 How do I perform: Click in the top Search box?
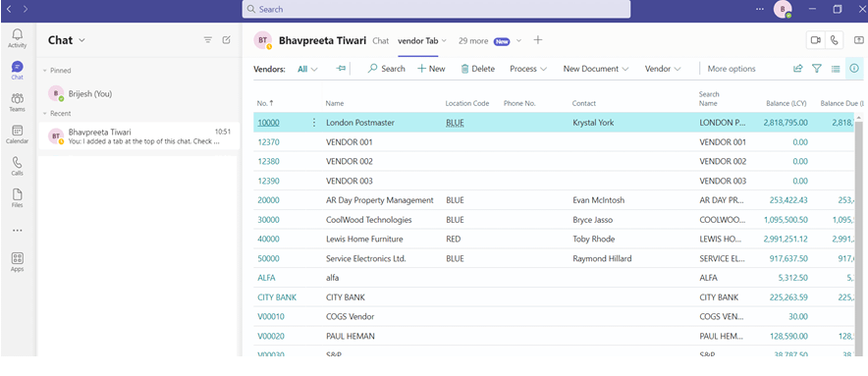coord(436,9)
